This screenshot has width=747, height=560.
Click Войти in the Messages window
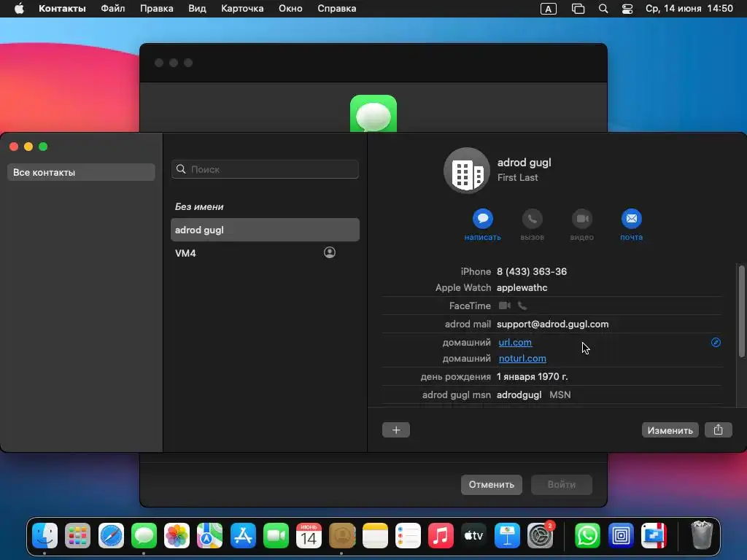click(x=561, y=485)
